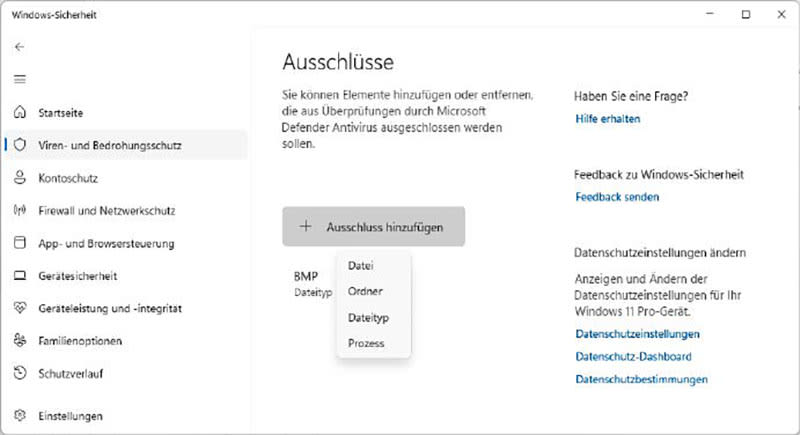This screenshot has height=435, width=800.
Task: Click the App- und Browsersteuerung window icon
Action: (19, 243)
